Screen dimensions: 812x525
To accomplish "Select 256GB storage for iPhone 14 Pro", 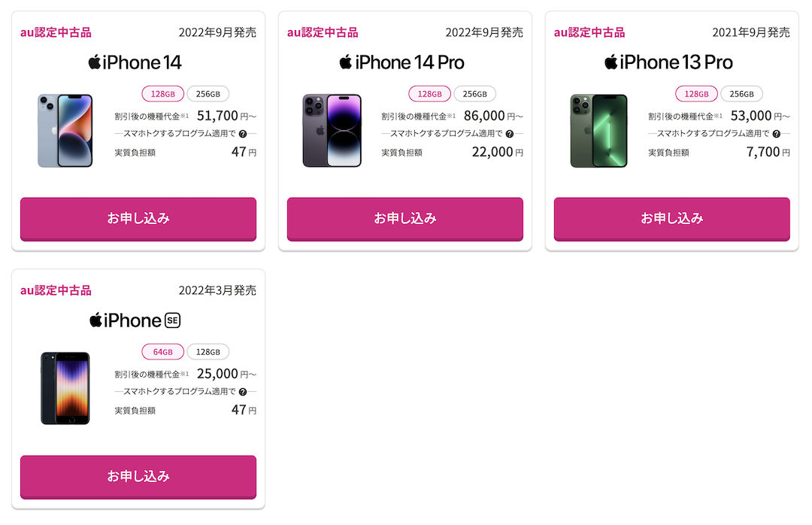I will [475, 94].
